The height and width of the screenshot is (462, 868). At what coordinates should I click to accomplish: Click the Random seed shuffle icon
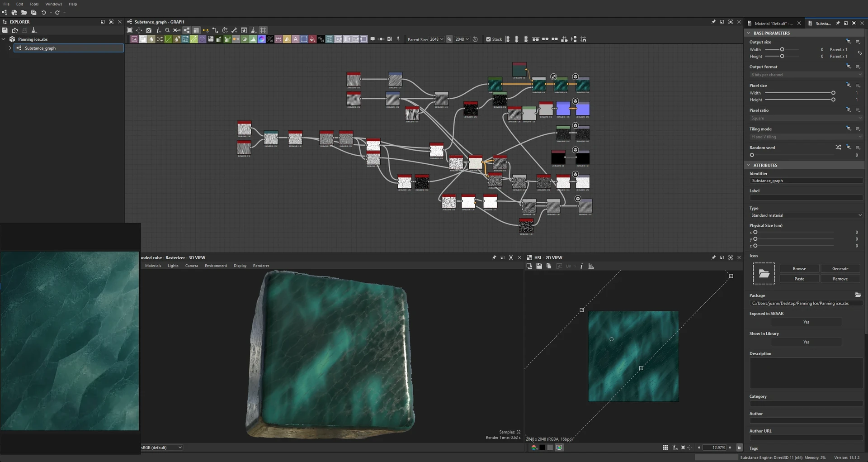838,148
